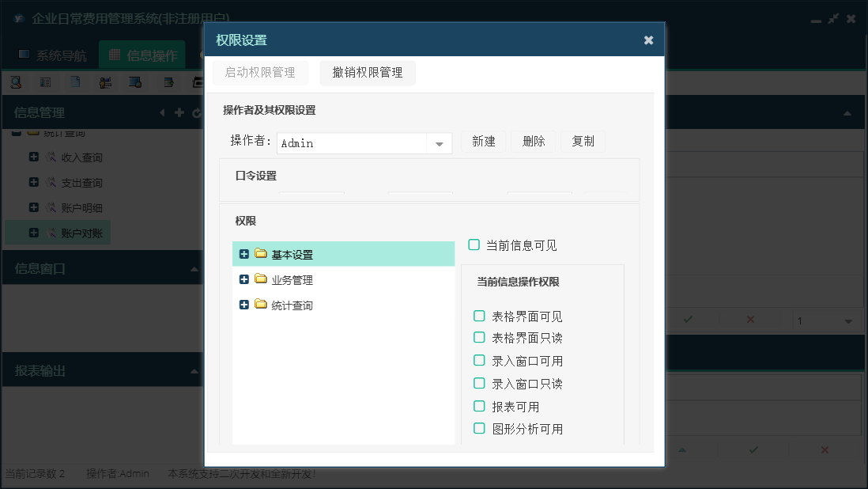This screenshot has height=489, width=868.
Task: Click the 基本设置 folder icon
Action: [x=261, y=254]
